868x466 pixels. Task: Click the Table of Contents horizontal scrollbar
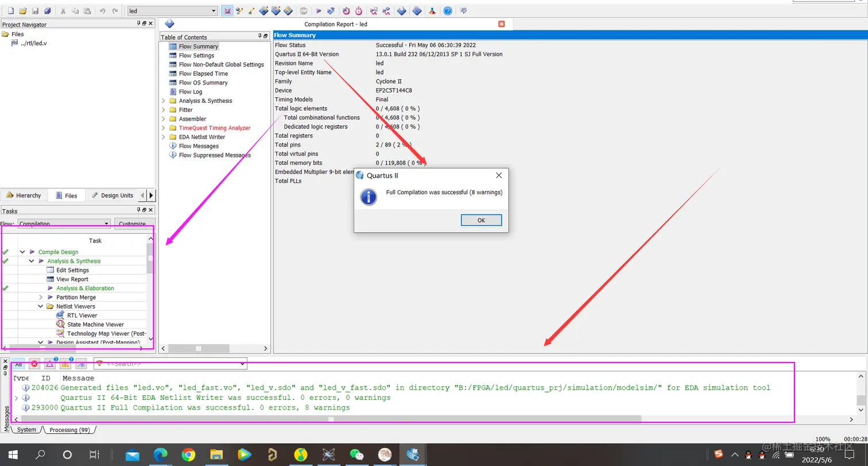tap(199, 348)
